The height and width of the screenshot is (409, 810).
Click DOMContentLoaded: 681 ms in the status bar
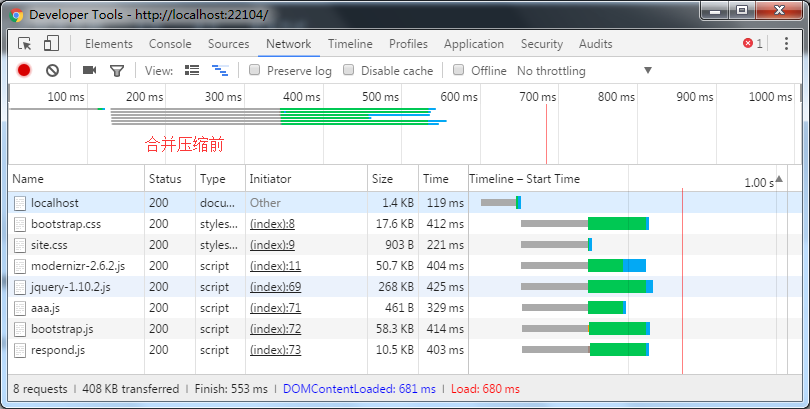point(359,389)
